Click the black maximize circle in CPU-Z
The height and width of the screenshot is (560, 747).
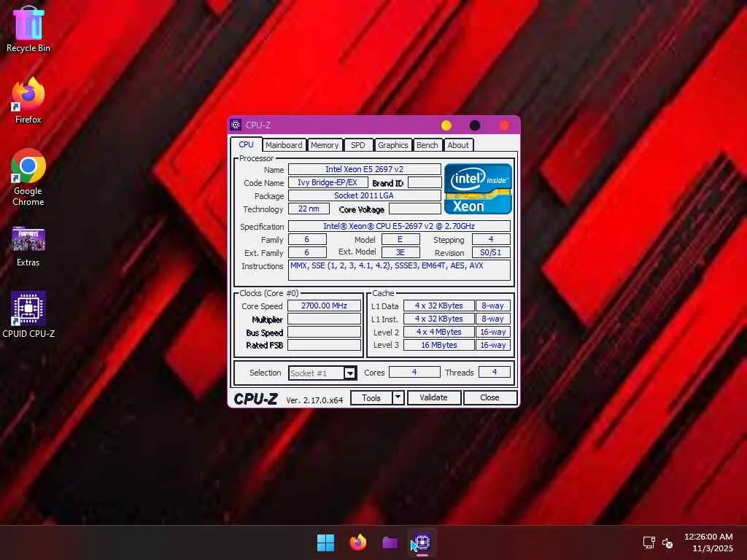click(475, 125)
